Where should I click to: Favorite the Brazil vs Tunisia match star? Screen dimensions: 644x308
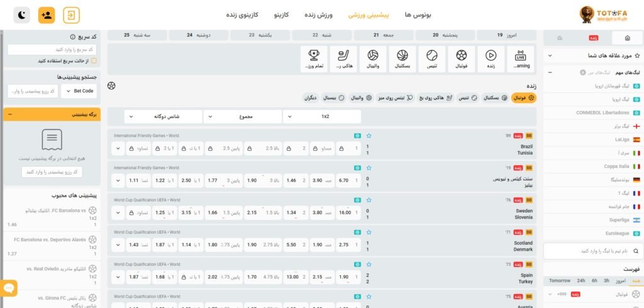[x=369, y=135]
